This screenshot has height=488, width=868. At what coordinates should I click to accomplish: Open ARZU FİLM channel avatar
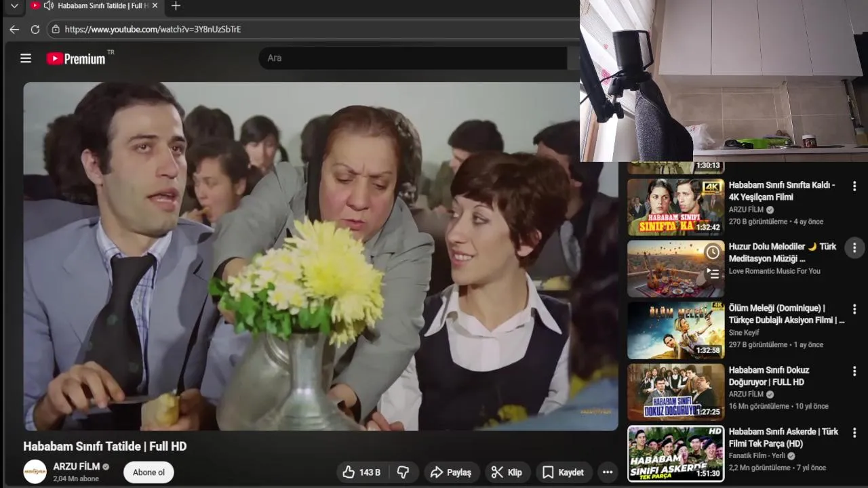tap(35, 472)
